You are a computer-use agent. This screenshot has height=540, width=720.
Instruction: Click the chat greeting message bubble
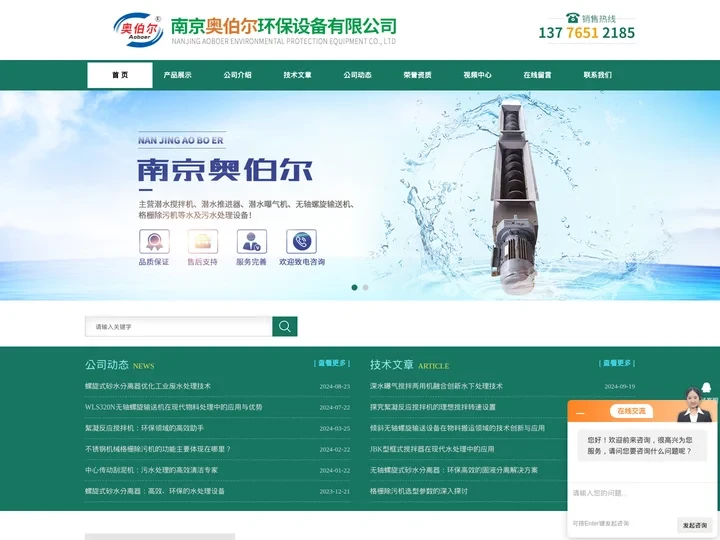[642, 446]
